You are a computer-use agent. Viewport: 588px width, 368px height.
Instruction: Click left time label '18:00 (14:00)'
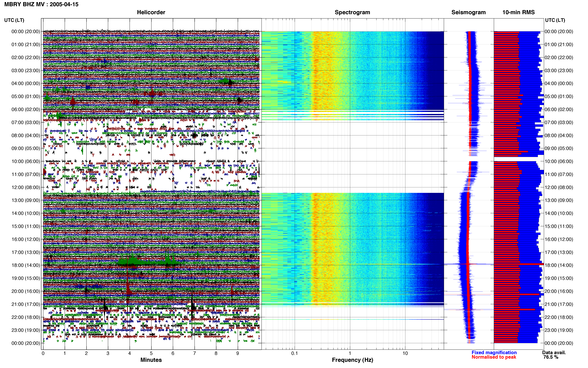26,265
